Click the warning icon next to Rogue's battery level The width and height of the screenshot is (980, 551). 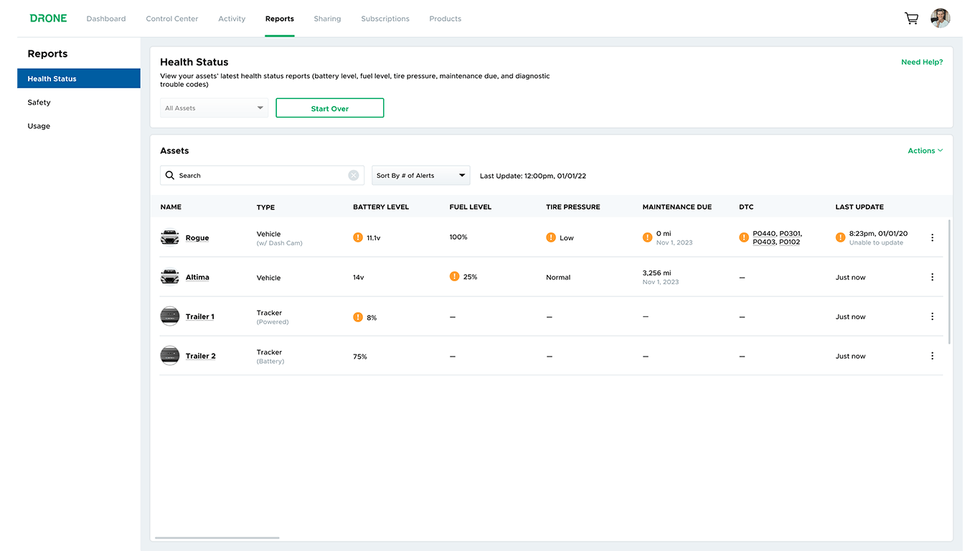[x=358, y=237]
